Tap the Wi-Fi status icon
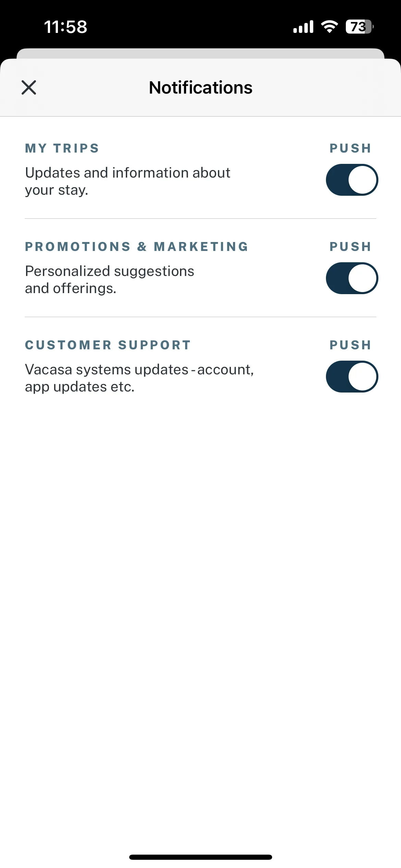401x868 pixels. coord(329,26)
